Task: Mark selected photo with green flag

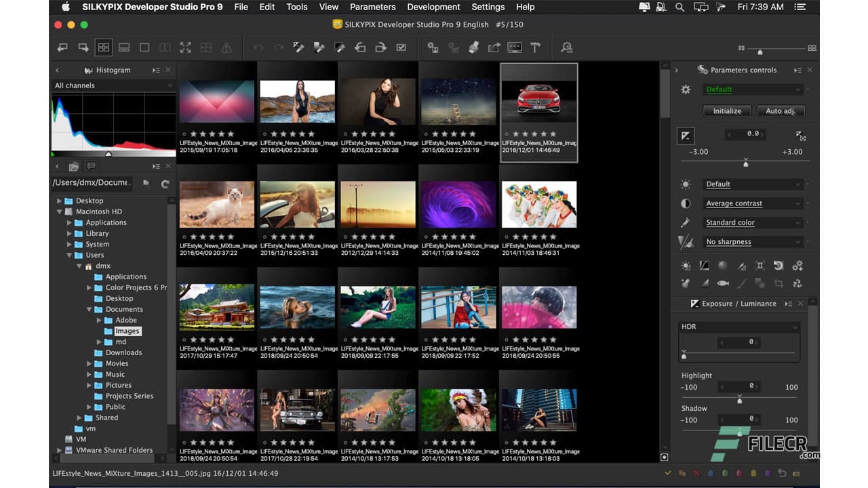Action: (x=725, y=473)
